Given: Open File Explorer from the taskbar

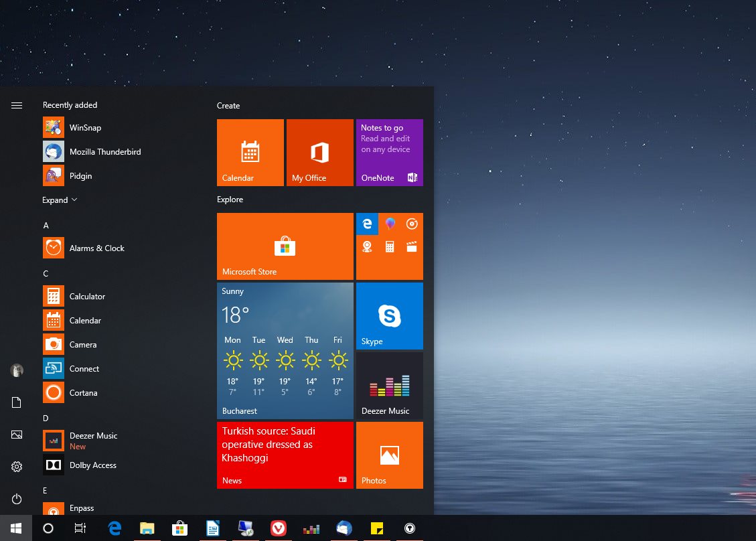Looking at the screenshot, I should tap(147, 528).
